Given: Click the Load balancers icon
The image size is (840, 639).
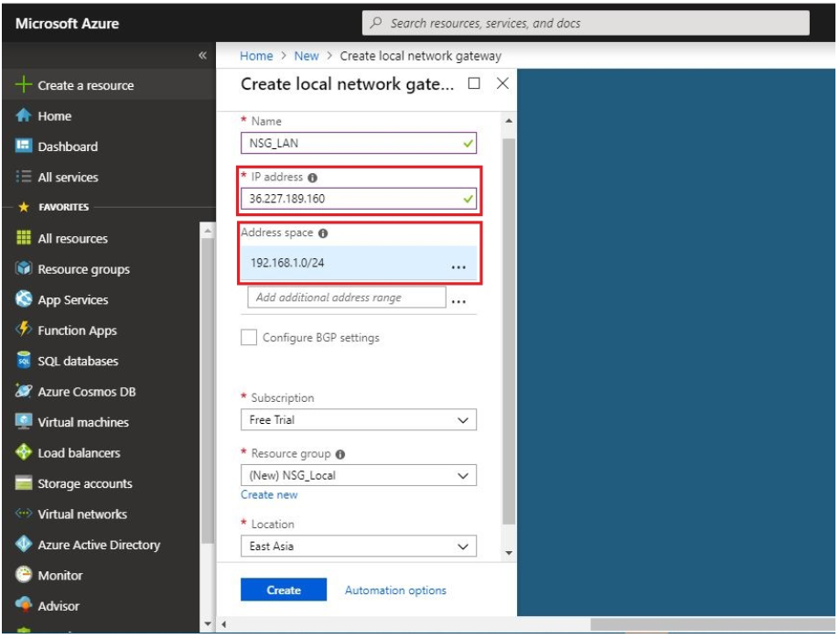Looking at the screenshot, I should tap(24, 453).
